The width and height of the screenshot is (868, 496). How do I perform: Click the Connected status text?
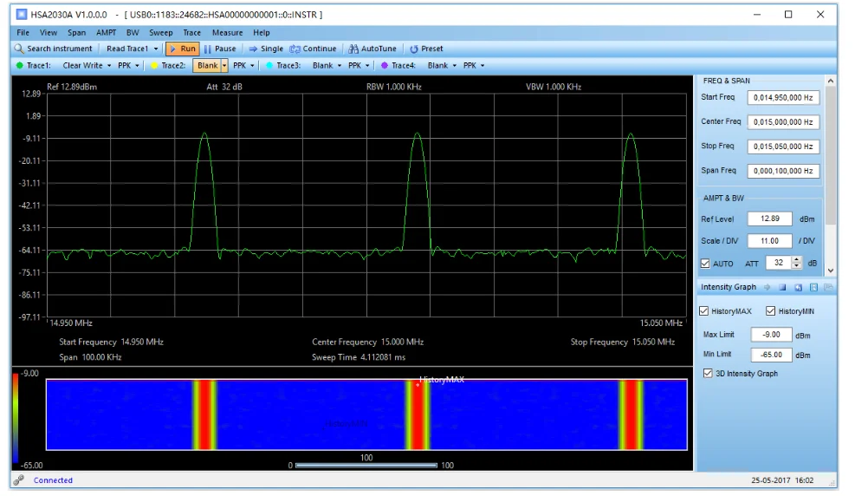[x=53, y=480]
